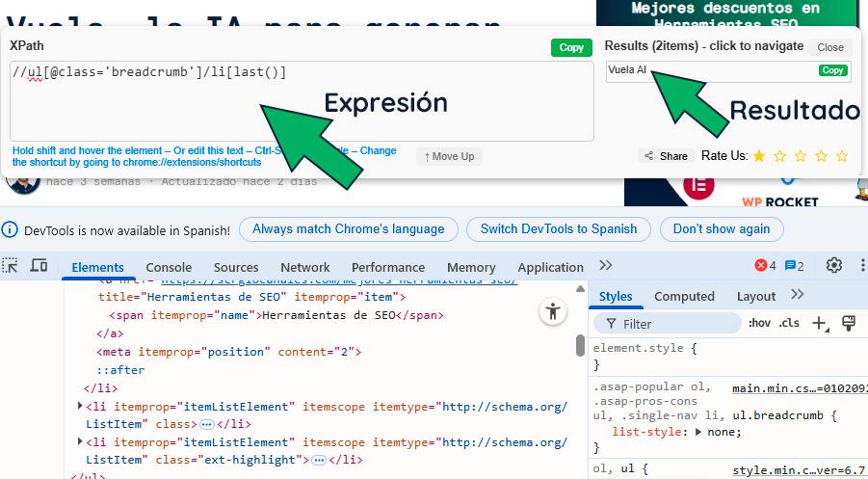Image resolution: width=868 pixels, height=479 pixels.
Task: Click the accessibility person icon
Action: (x=552, y=311)
